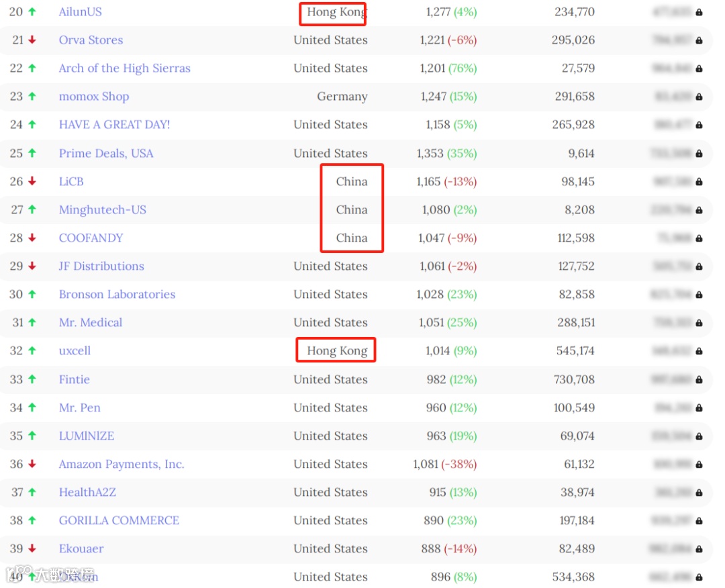Image resolution: width=725 pixels, height=588 pixels.
Task: Open the LUMINIZE seller link
Action: coord(87,436)
